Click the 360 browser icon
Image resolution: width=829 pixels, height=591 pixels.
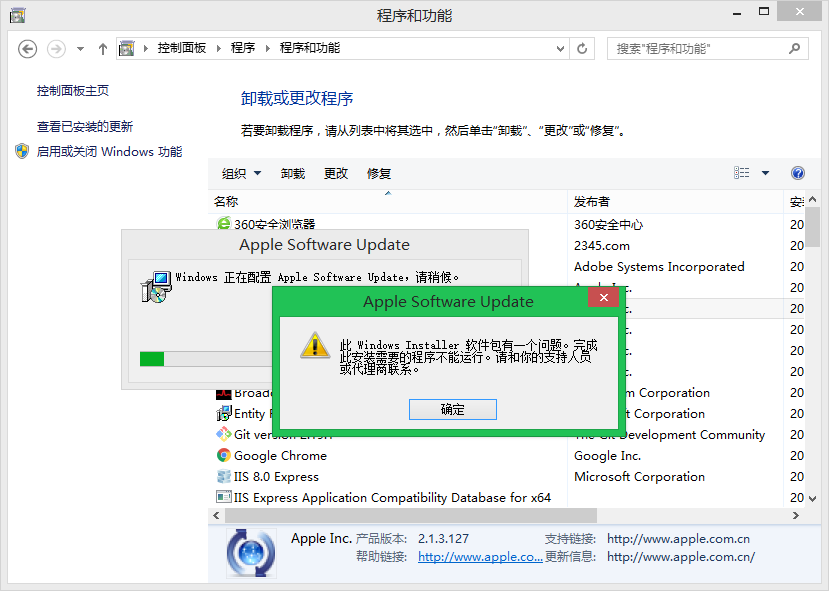pos(224,223)
